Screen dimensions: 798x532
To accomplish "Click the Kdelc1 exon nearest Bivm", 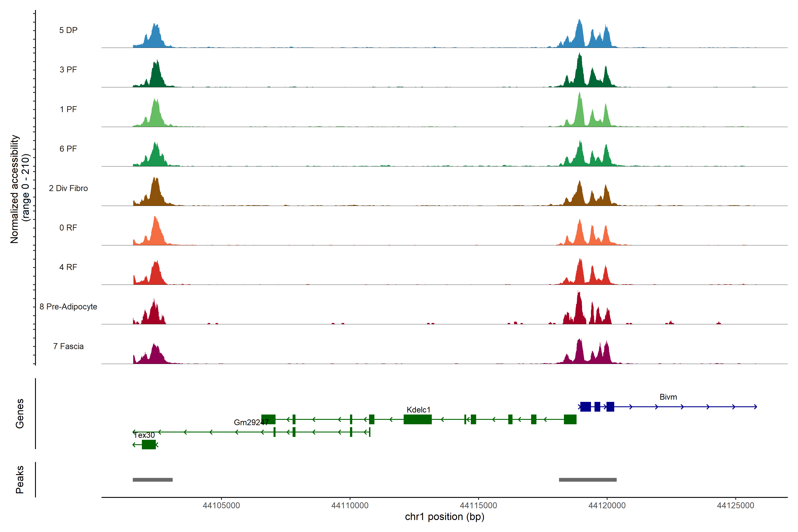I will 570,419.
